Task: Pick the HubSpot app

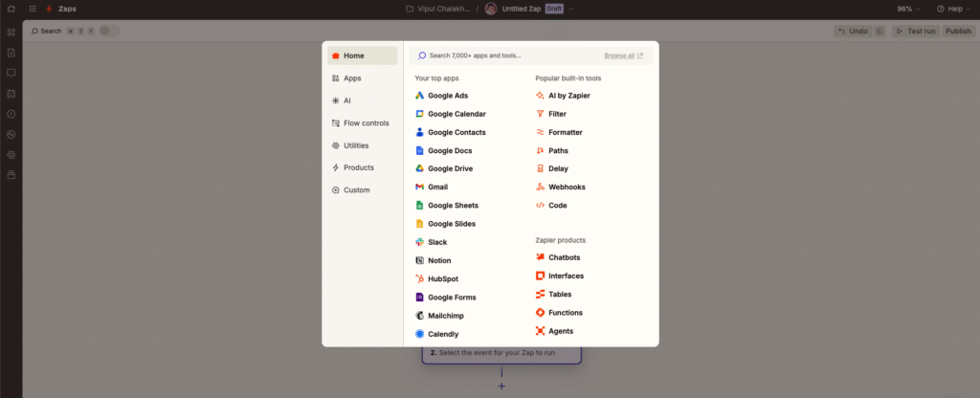Action: 436,278
